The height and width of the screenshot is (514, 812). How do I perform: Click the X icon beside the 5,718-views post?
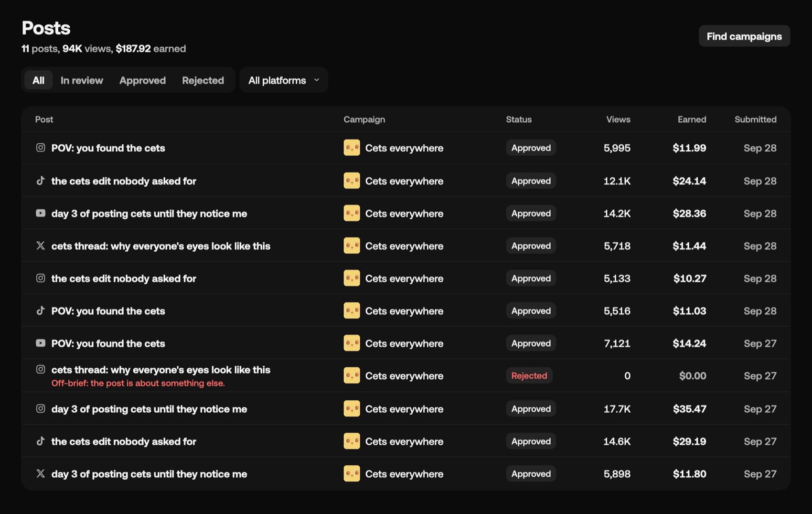(41, 246)
